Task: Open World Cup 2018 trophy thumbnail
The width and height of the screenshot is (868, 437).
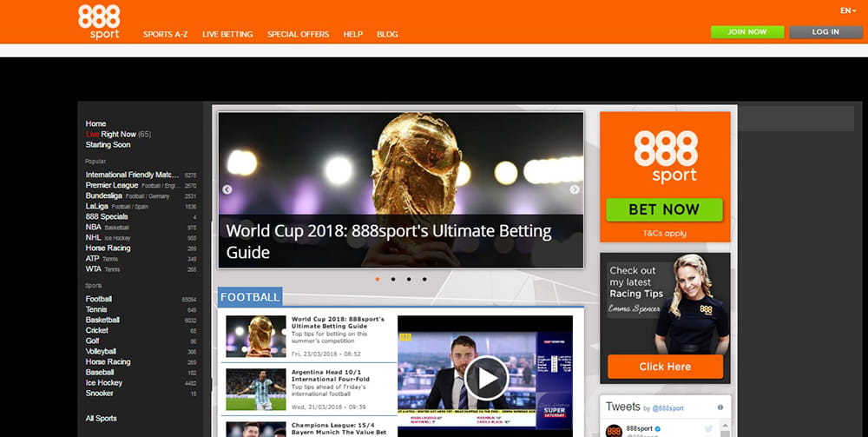Action: 256,336
